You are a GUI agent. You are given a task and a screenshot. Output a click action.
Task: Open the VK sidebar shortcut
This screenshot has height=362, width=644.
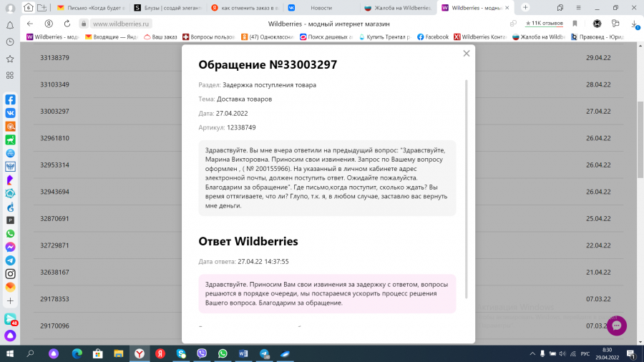click(10, 113)
